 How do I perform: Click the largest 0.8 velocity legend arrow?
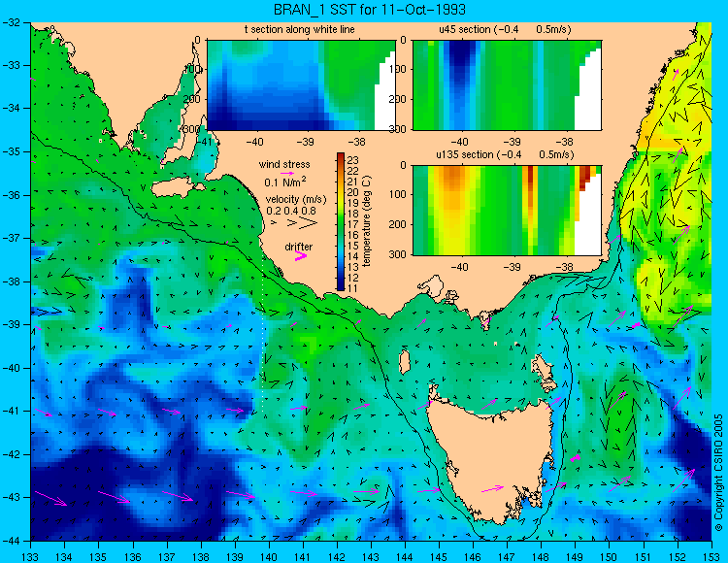point(308,223)
